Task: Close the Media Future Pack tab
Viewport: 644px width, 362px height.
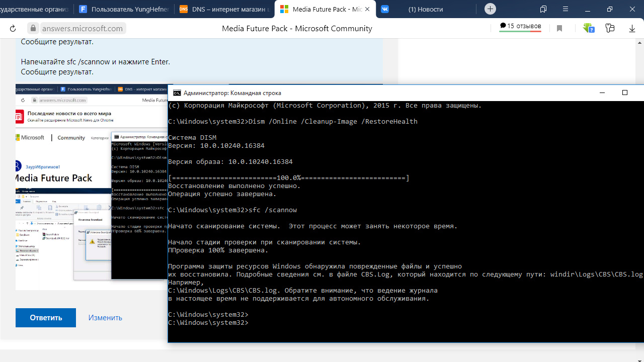Action: point(367,9)
